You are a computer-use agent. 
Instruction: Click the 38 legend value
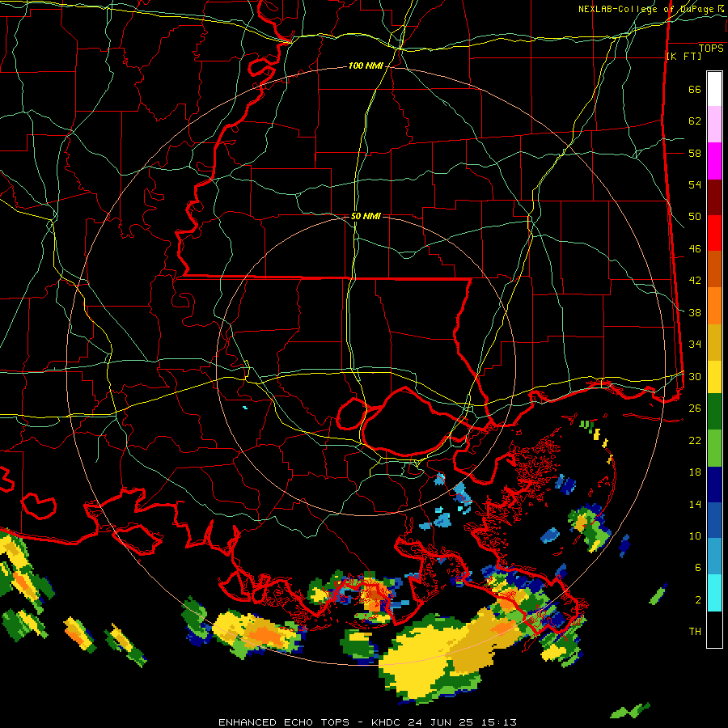click(x=695, y=312)
